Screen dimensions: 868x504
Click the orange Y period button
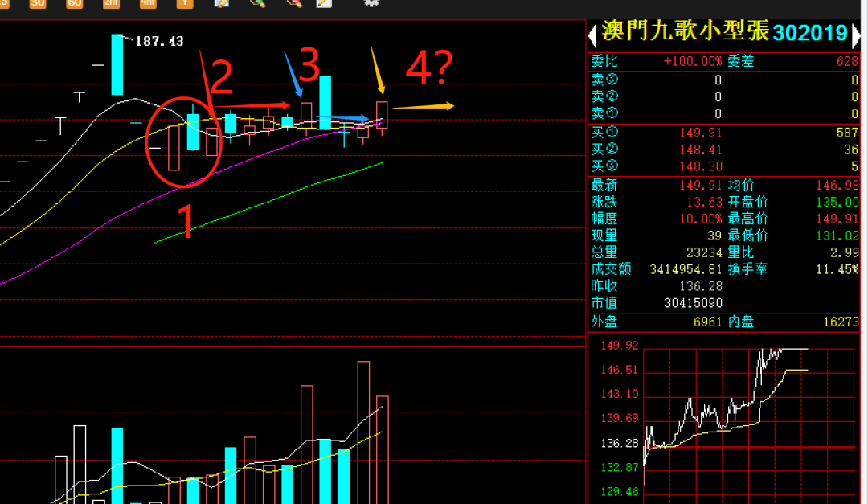pyautogui.click(x=185, y=2)
